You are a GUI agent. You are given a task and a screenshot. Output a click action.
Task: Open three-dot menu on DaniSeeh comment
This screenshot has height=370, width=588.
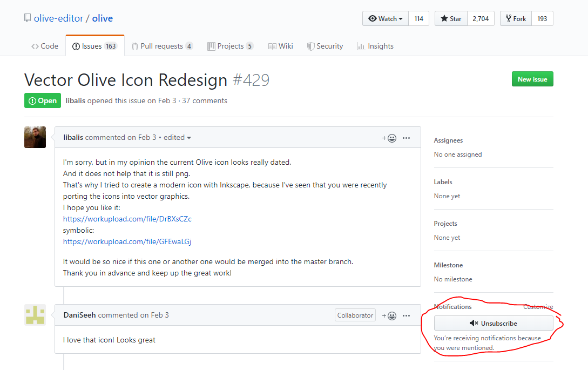tap(406, 315)
